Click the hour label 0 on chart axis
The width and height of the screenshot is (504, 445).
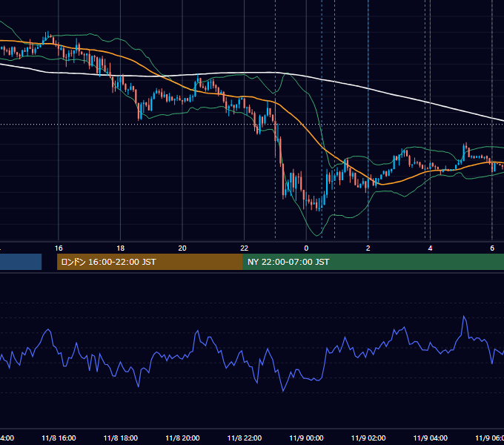click(x=306, y=248)
